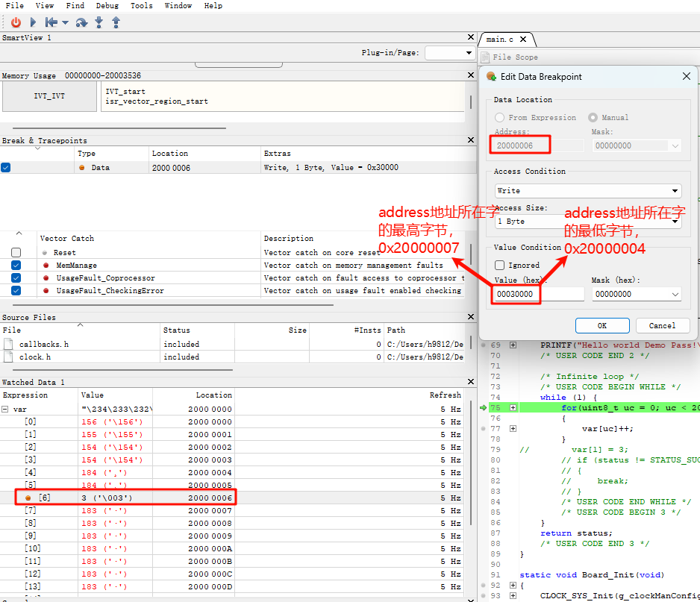Open the Plug-in/Page dropdown
The height and width of the screenshot is (602, 700).
[x=450, y=53]
